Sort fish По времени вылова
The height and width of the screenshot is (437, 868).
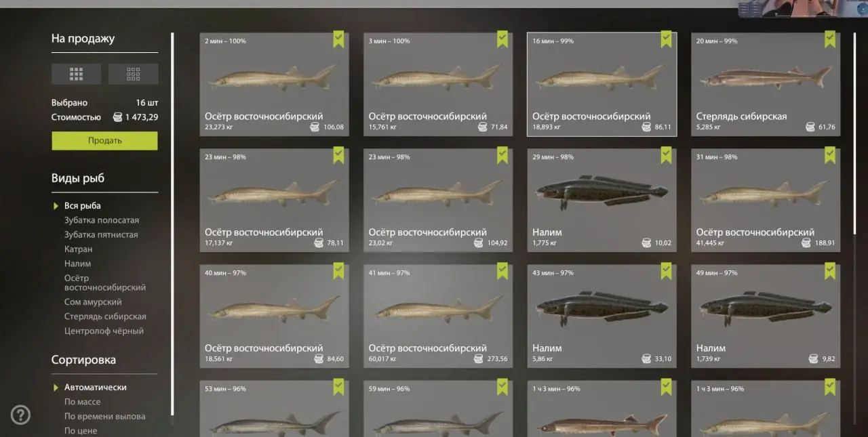pos(104,416)
